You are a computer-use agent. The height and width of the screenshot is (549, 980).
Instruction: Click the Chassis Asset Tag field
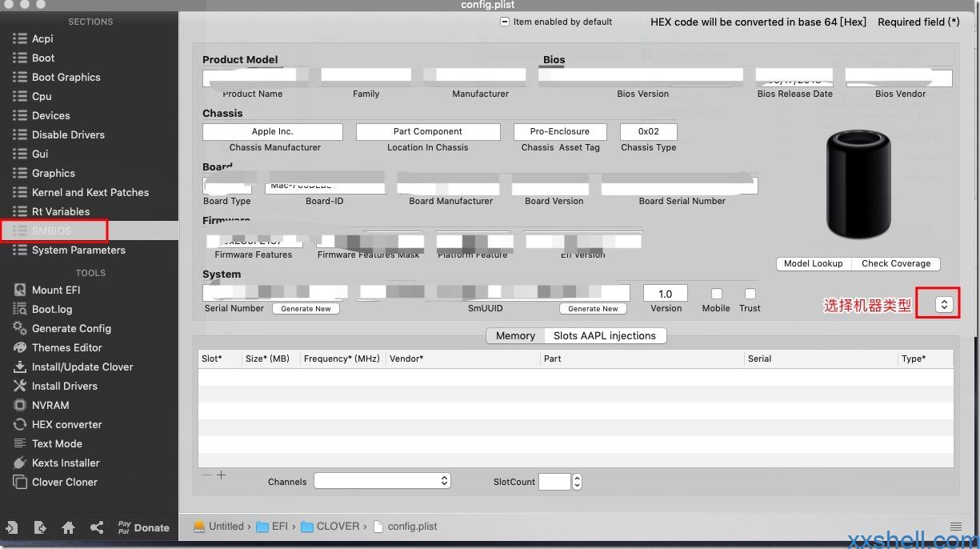[x=560, y=131]
